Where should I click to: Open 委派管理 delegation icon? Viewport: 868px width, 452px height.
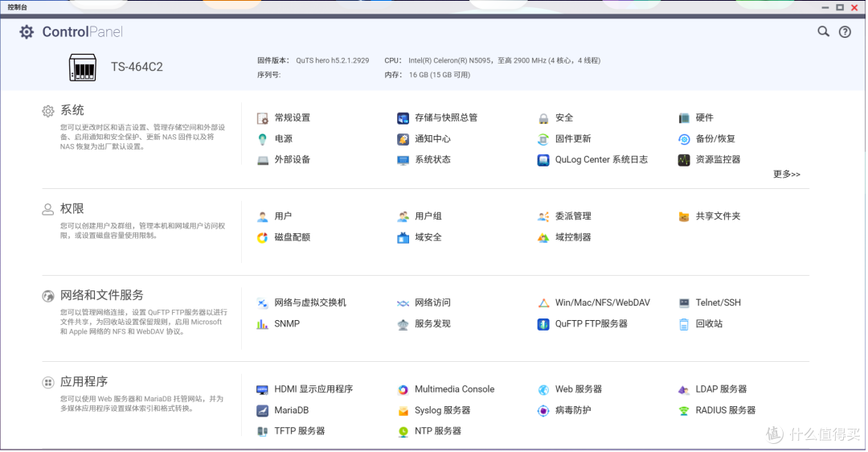(543, 216)
